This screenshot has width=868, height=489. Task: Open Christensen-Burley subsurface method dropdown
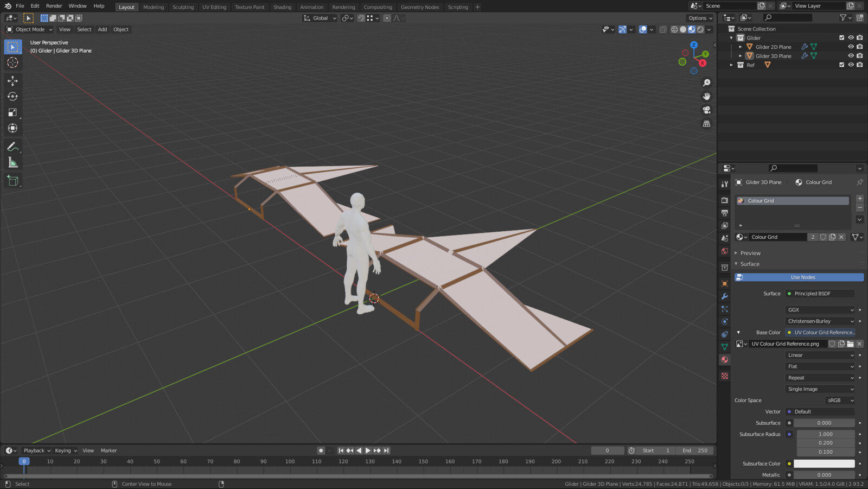coord(820,321)
